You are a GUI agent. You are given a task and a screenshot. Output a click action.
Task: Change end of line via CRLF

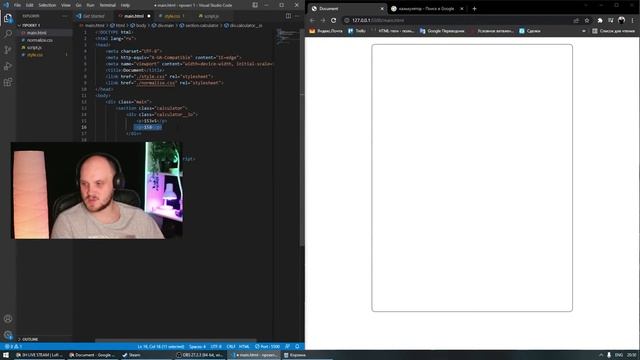pos(231,347)
